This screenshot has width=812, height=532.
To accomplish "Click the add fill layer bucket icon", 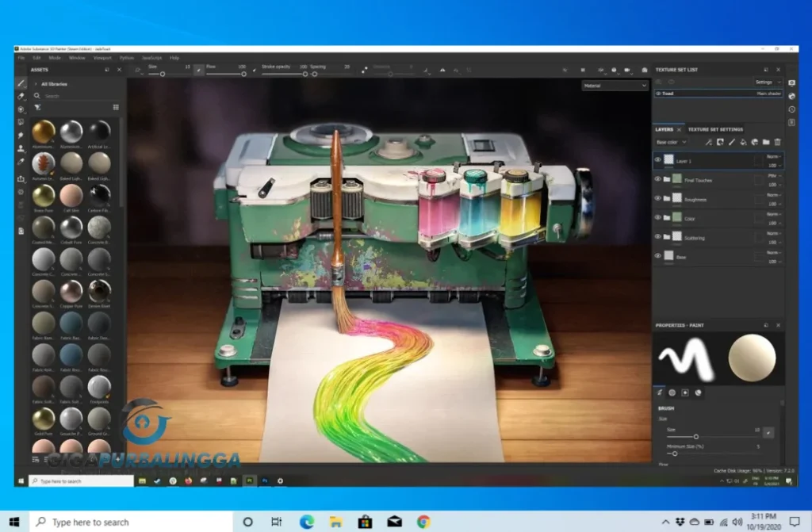I will [x=743, y=142].
